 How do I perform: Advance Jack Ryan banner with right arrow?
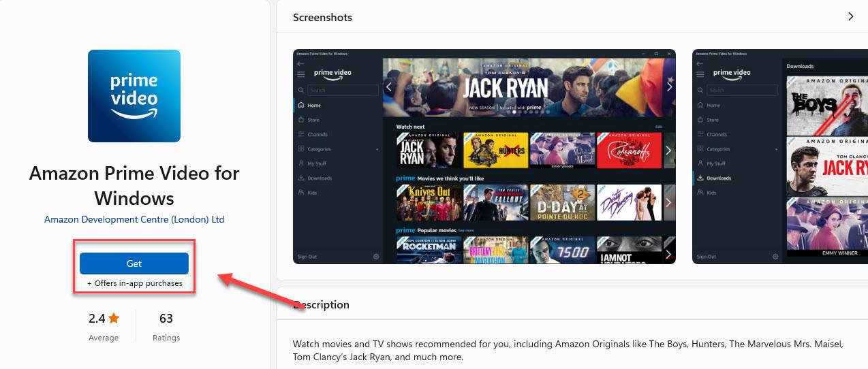pyautogui.click(x=669, y=86)
